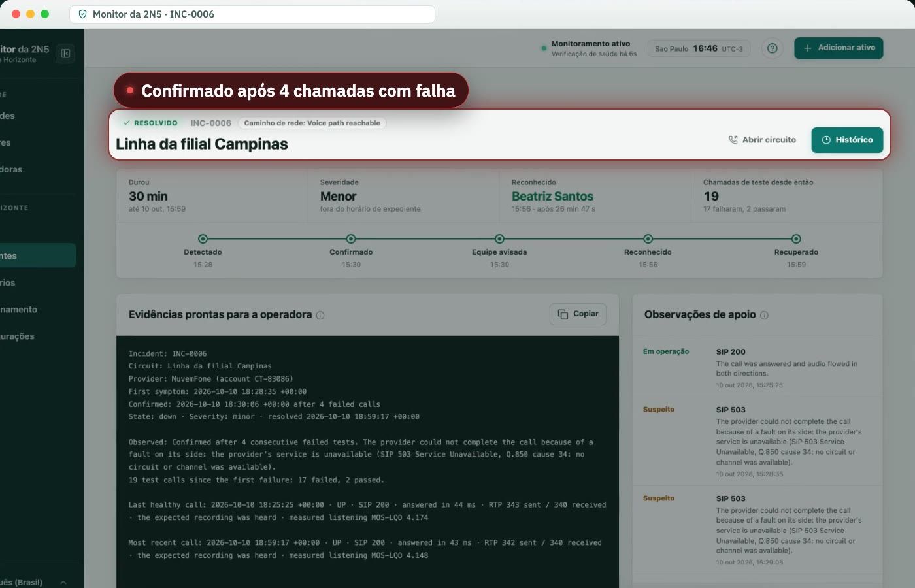Click the timestamp 10 out 2026, 15:25:25
915x588 pixels.
coord(749,385)
